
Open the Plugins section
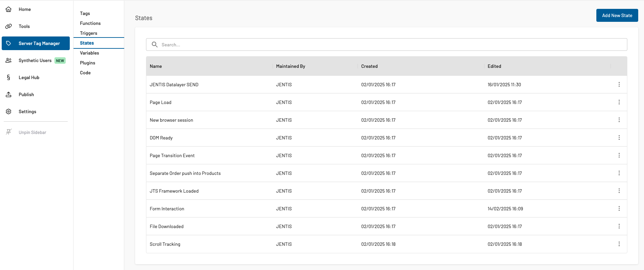click(x=87, y=63)
